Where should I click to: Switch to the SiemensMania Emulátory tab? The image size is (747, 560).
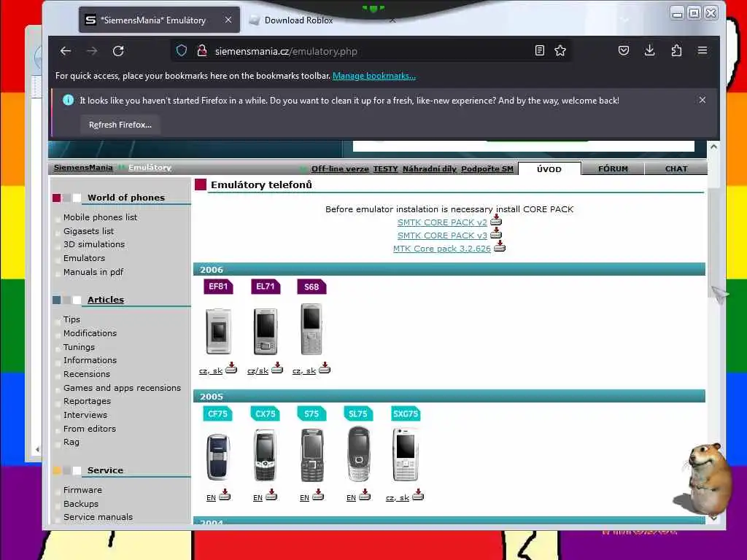pos(159,20)
